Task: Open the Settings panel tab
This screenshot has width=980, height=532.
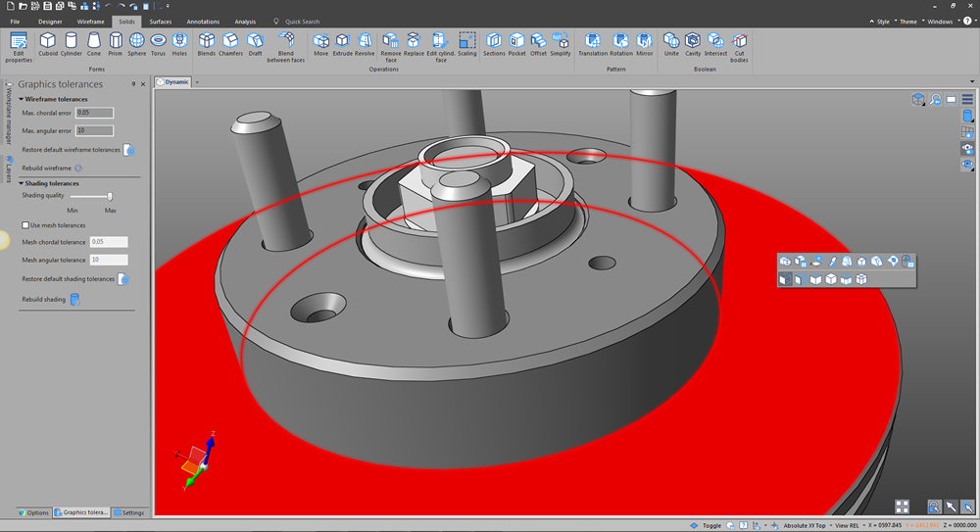Action: [x=128, y=512]
